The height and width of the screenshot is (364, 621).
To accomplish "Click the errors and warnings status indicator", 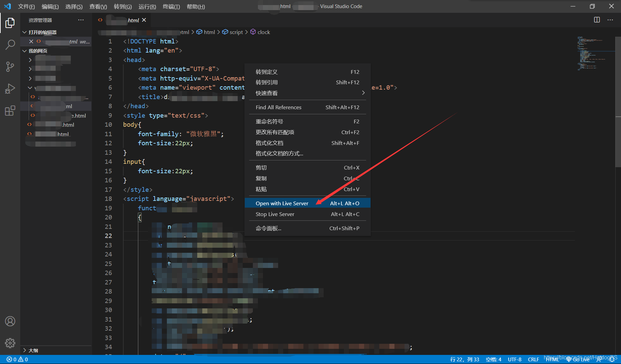I will tap(17, 359).
